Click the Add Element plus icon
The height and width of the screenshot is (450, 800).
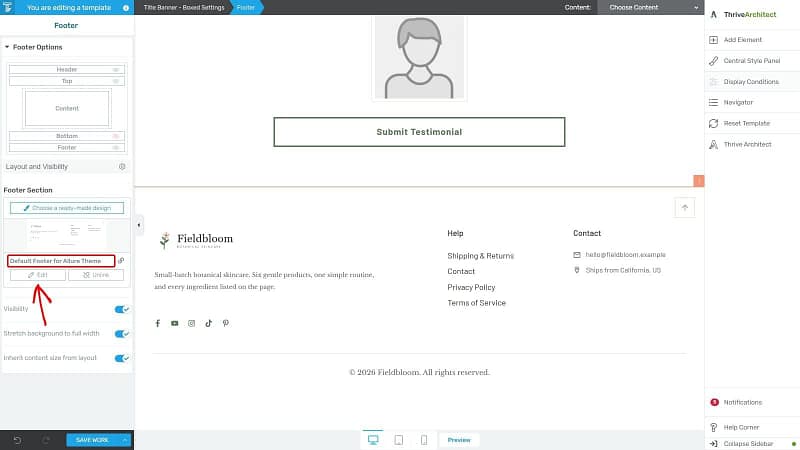[x=713, y=40]
